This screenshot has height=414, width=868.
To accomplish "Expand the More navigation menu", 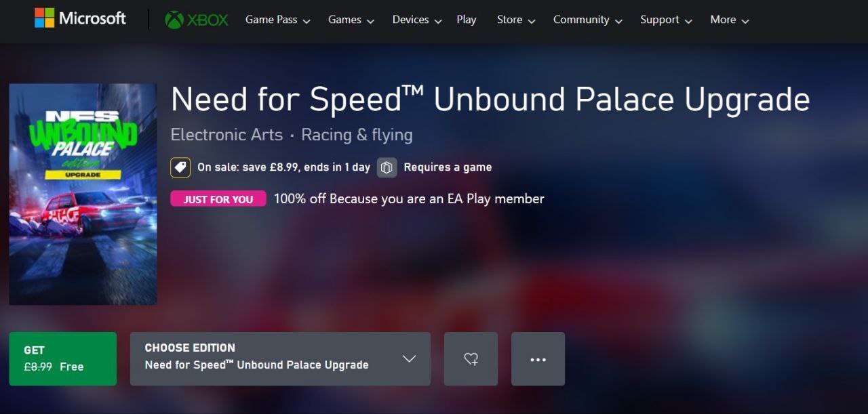I will pos(729,20).
